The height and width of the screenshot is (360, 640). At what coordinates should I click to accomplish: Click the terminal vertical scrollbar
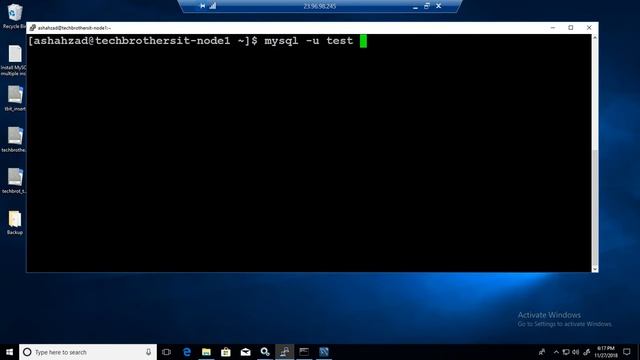595,153
